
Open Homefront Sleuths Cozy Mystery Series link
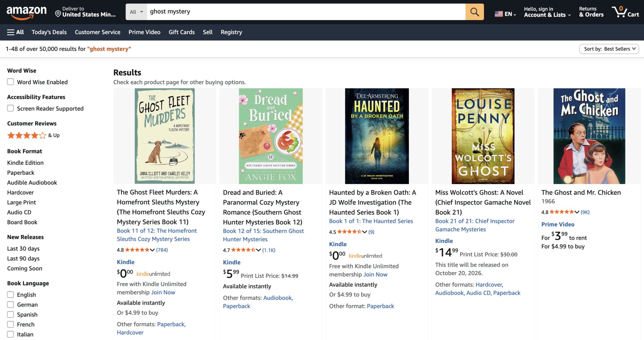point(157,235)
